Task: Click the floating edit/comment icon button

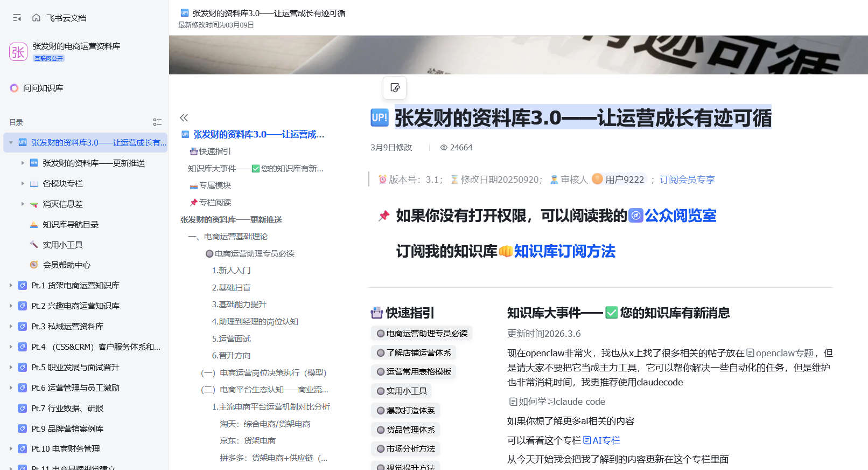Action: click(395, 88)
